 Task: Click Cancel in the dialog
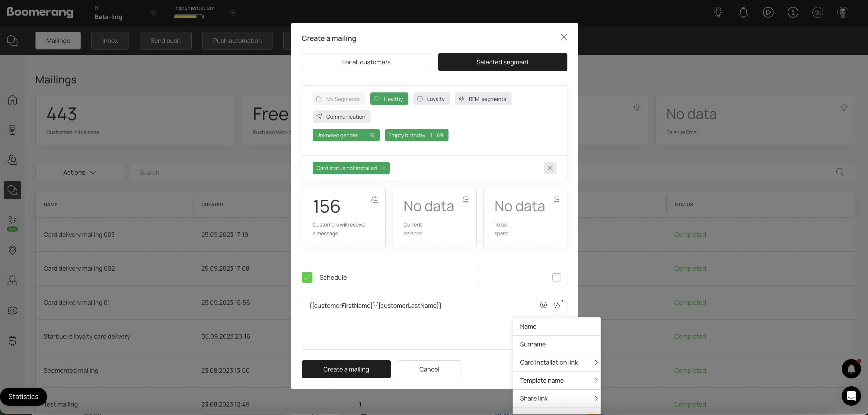pos(429,369)
